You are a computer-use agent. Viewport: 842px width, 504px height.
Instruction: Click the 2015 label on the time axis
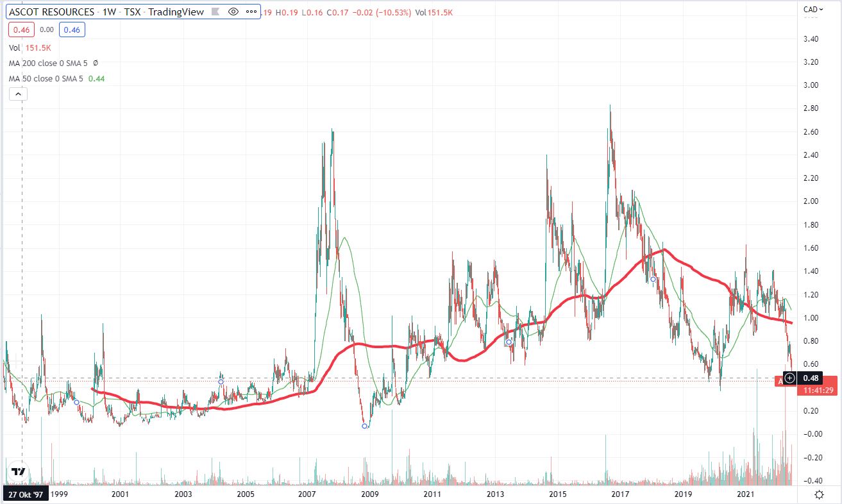tap(557, 494)
